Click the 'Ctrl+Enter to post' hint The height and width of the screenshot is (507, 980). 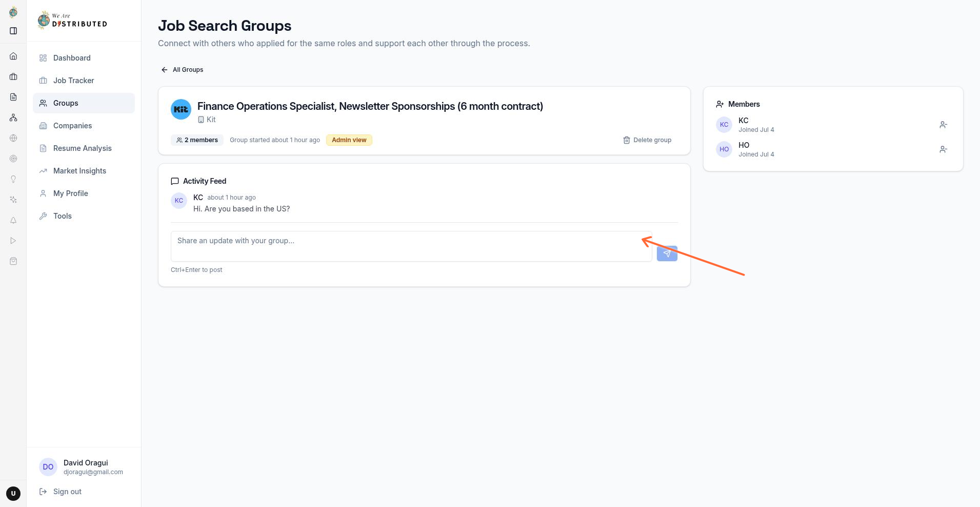(x=196, y=270)
